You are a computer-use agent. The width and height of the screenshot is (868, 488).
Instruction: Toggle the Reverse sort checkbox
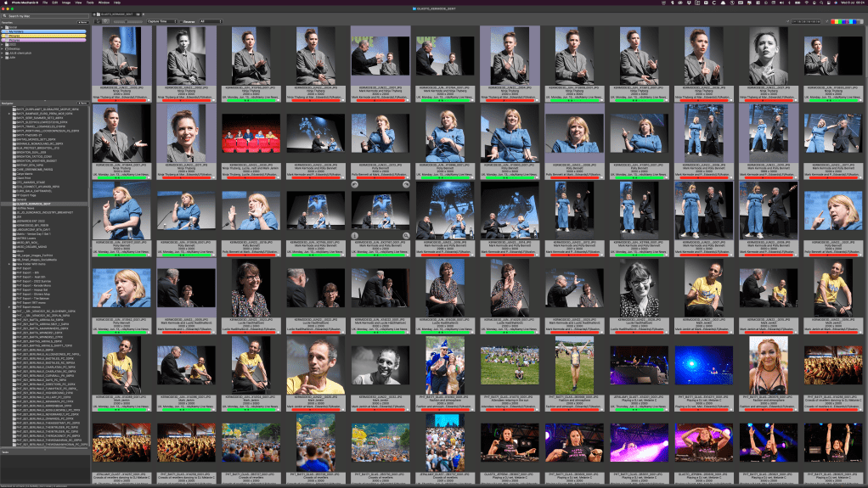point(182,21)
